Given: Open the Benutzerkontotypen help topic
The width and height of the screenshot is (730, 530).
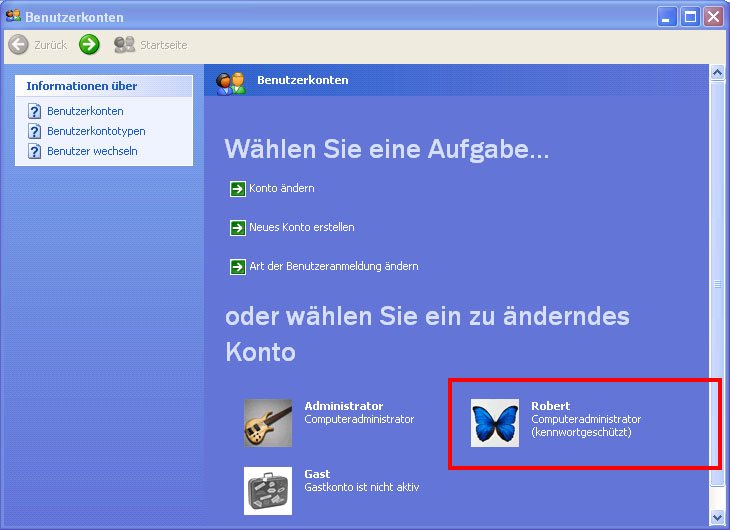Looking at the screenshot, I should pos(96,131).
